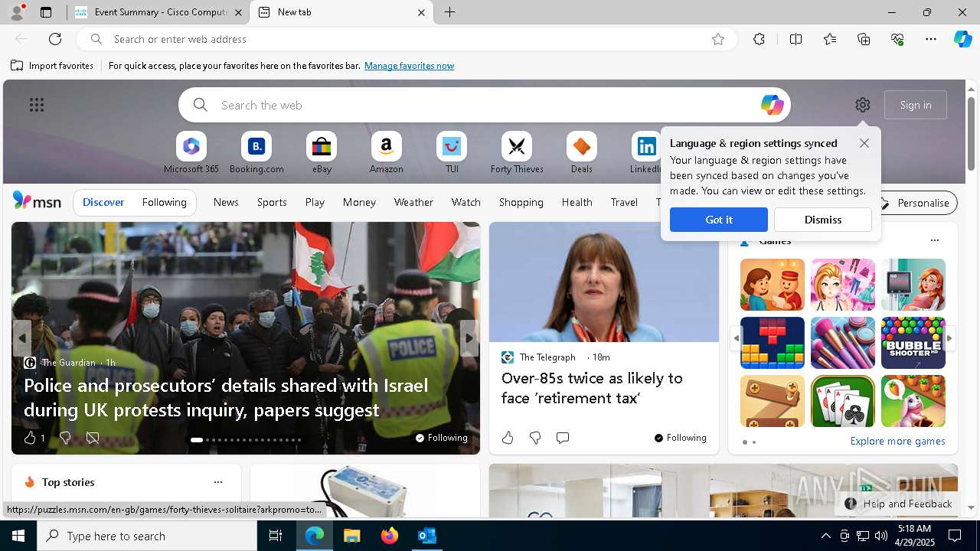Launch Copilot from the toolbar
Screen dimensions: 980x551
point(962,39)
